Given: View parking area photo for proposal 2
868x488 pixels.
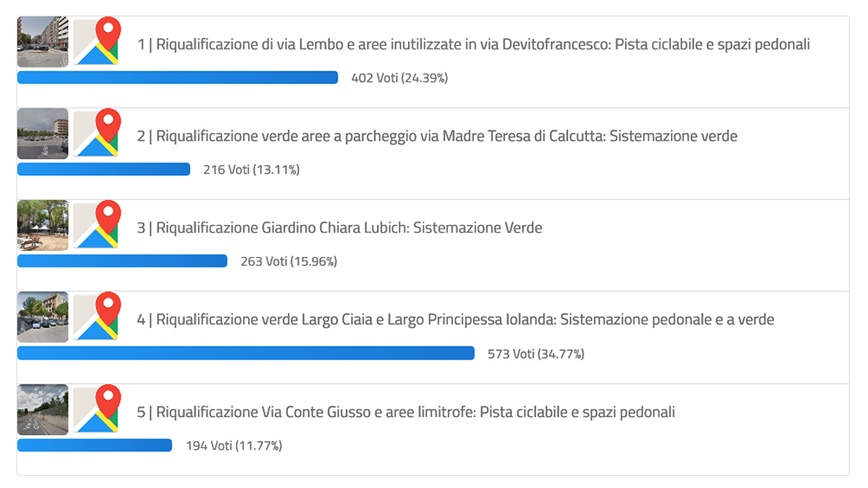Looking at the screenshot, I should 43,134.
